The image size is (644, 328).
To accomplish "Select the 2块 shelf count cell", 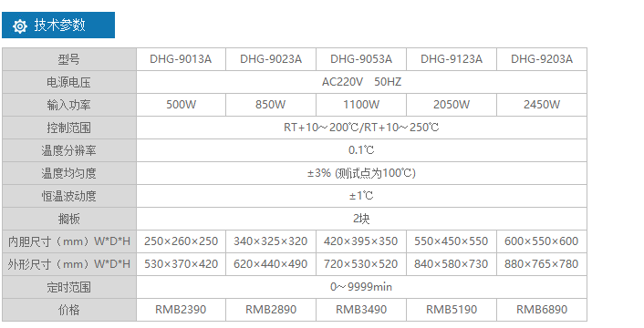I will (x=361, y=219).
